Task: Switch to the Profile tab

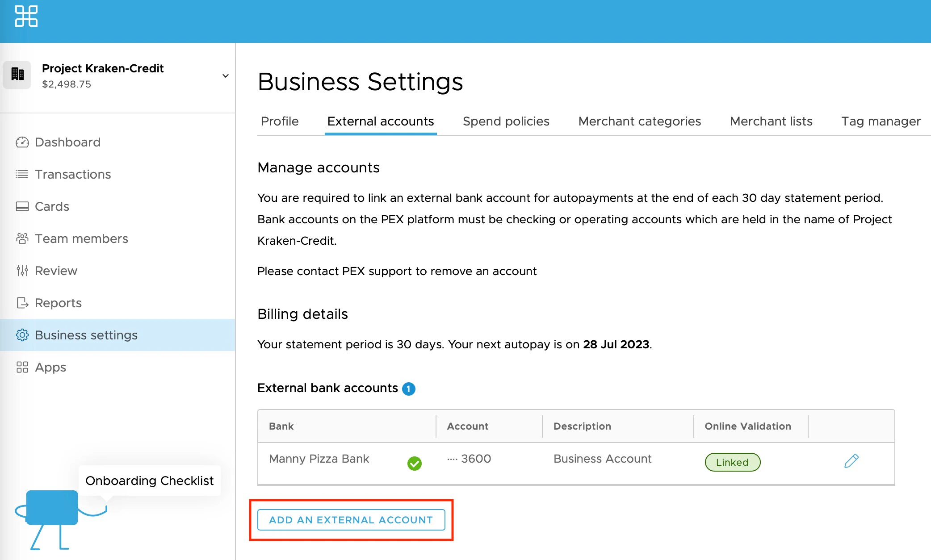Action: tap(280, 121)
